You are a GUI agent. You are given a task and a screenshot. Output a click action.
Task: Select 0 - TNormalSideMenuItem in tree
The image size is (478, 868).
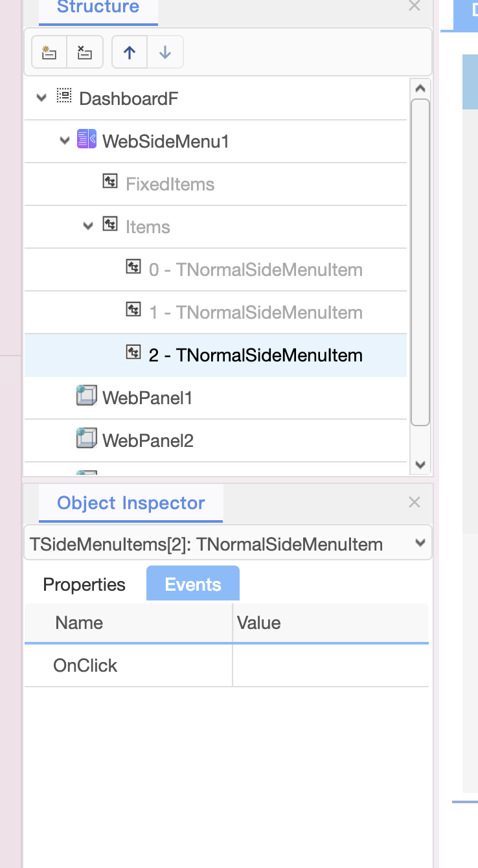(x=255, y=269)
